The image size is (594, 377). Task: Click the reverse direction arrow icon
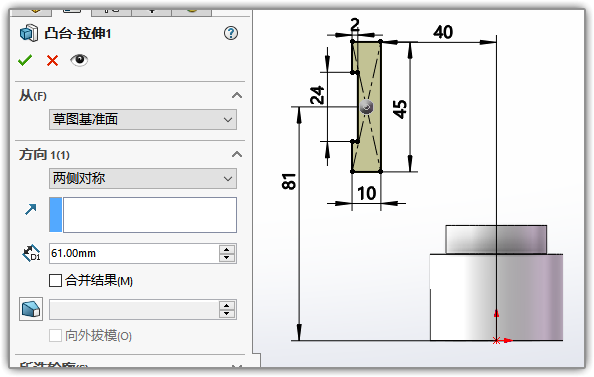pyautogui.click(x=30, y=209)
